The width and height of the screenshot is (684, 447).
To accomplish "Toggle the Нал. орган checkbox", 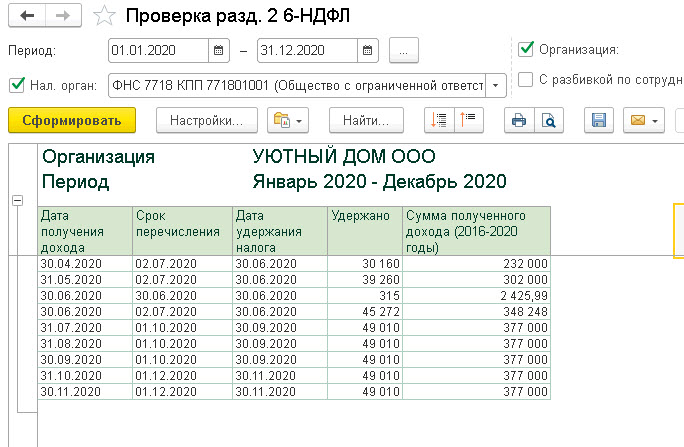I will pyautogui.click(x=15, y=85).
